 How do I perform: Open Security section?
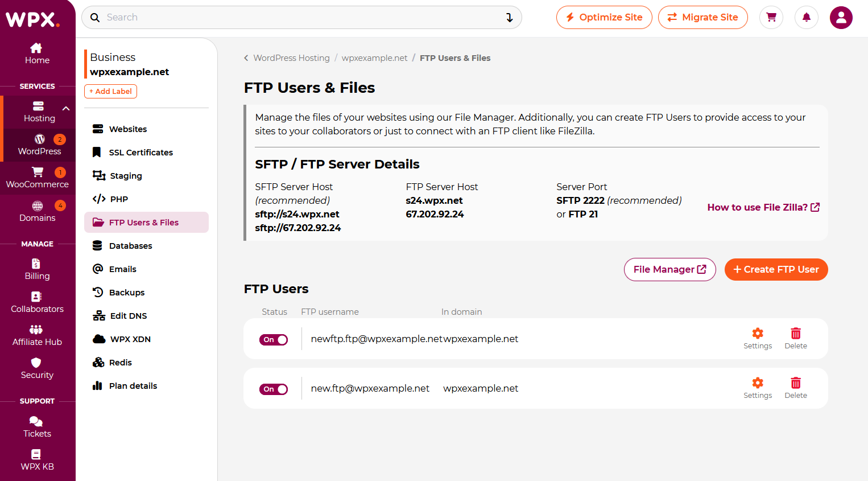click(x=38, y=368)
